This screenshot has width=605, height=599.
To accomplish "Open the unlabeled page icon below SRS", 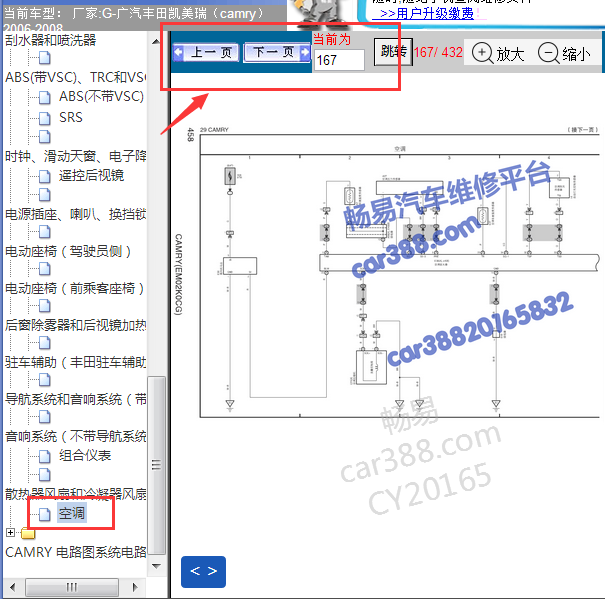I will (45, 137).
